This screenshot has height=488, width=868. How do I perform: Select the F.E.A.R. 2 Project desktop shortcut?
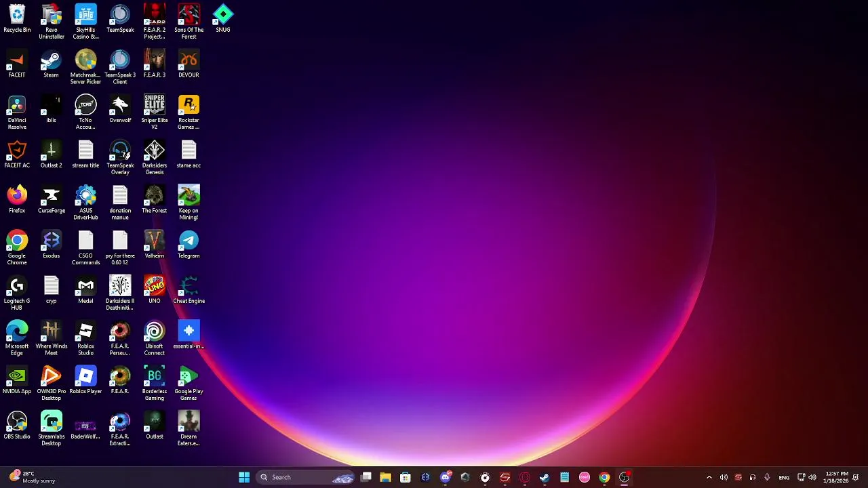(155, 22)
